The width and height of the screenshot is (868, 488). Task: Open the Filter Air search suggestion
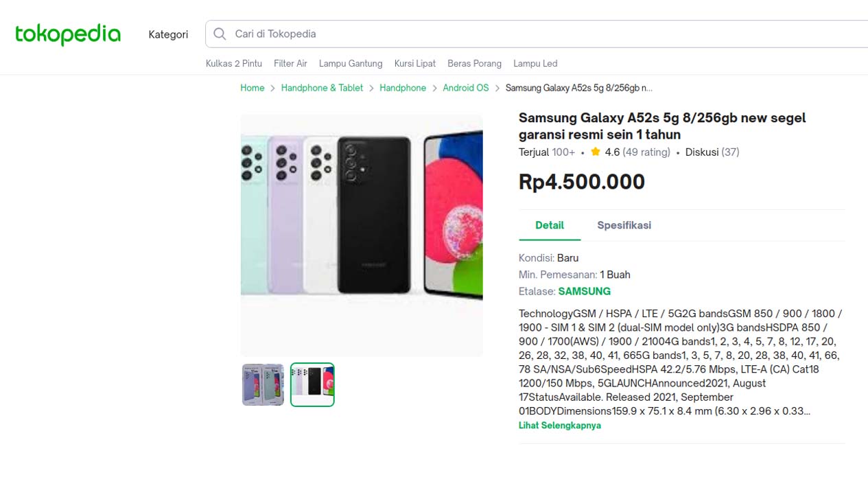point(290,63)
